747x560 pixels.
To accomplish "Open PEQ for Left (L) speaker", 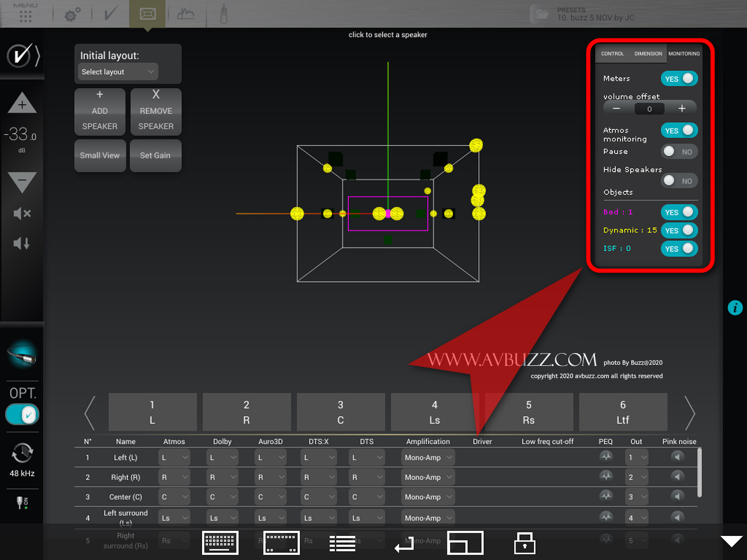I will click(x=606, y=457).
